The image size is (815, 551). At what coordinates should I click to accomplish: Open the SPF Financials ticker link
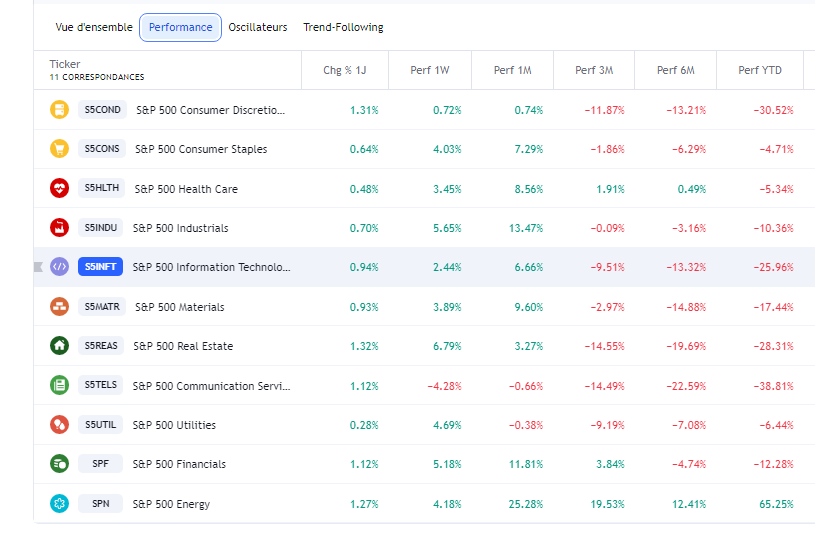click(101, 464)
